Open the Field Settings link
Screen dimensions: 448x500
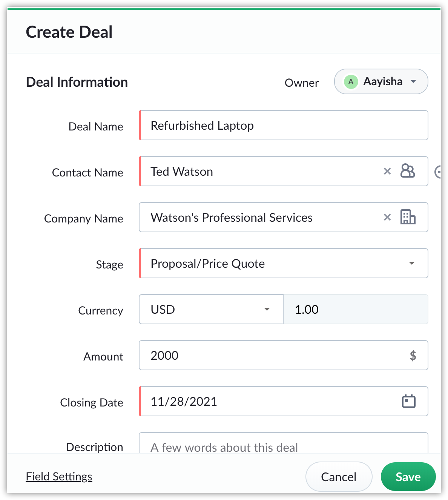point(59,477)
